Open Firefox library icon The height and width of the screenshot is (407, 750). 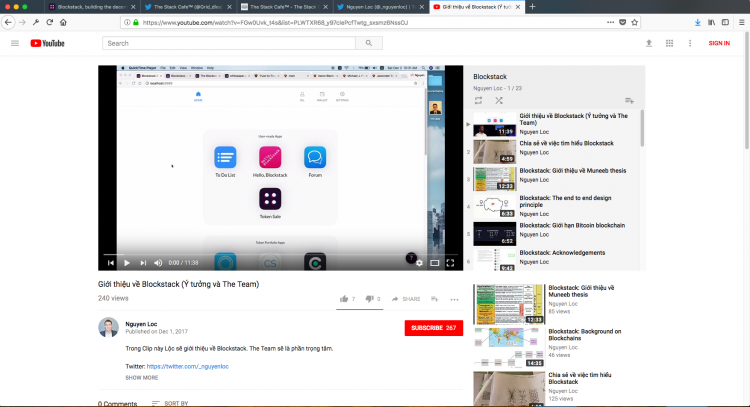[x=712, y=22]
